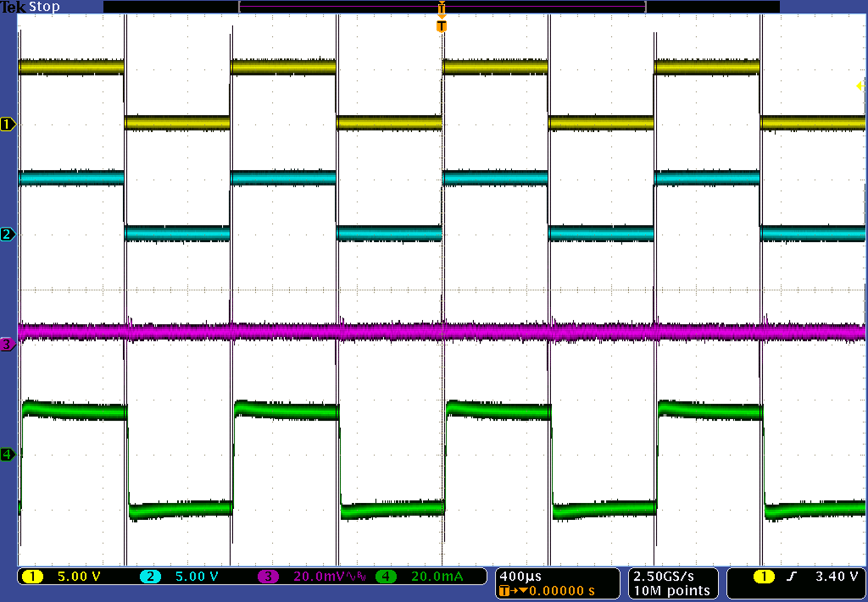Click the trigger source channel 1 badge beside slope icon

pos(764,577)
